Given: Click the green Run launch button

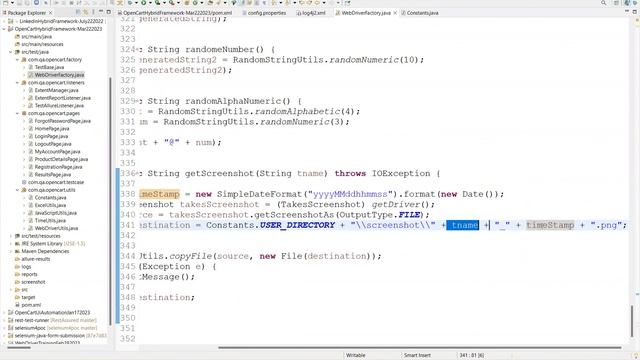Looking at the screenshot, I should (144, 3).
